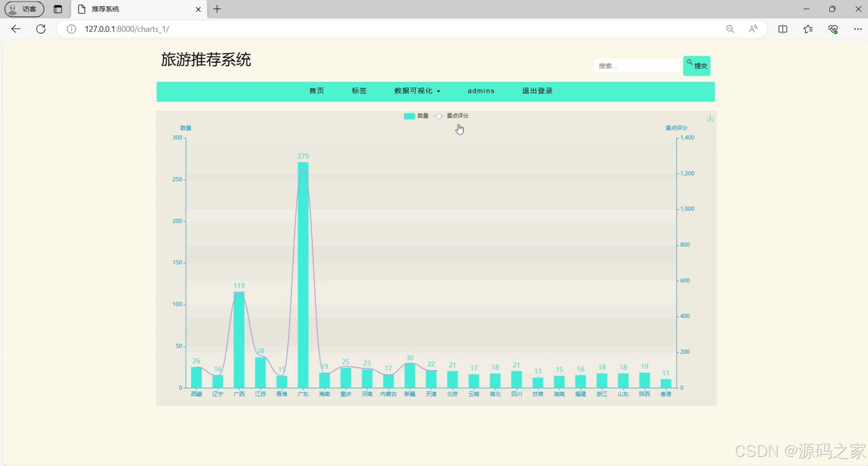Download chart as image icon

710,118
